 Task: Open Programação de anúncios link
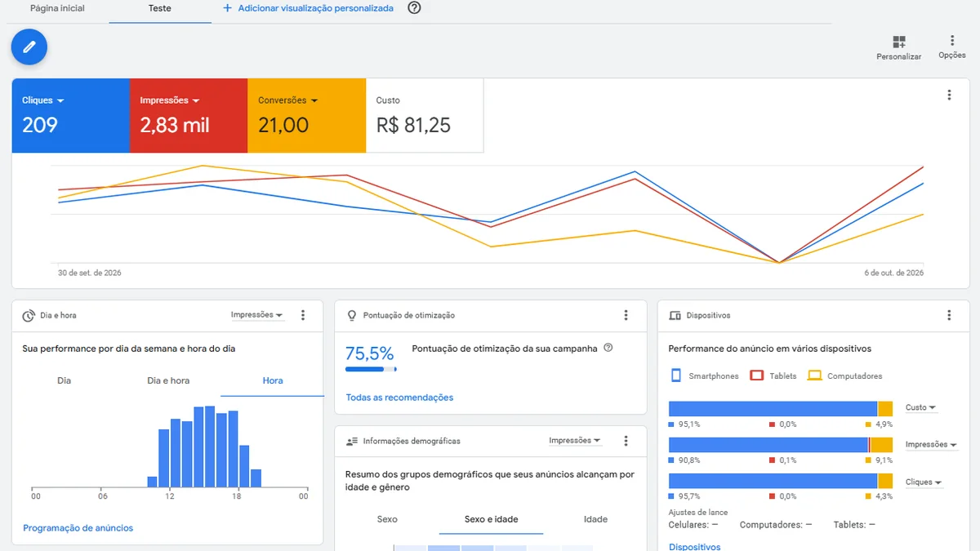78,528
